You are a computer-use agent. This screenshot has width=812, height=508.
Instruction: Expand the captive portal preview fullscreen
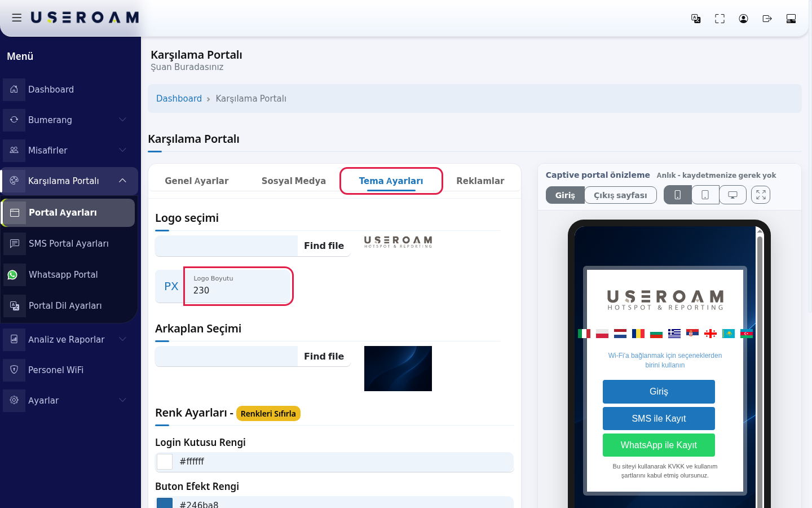[x=761, y=195]
